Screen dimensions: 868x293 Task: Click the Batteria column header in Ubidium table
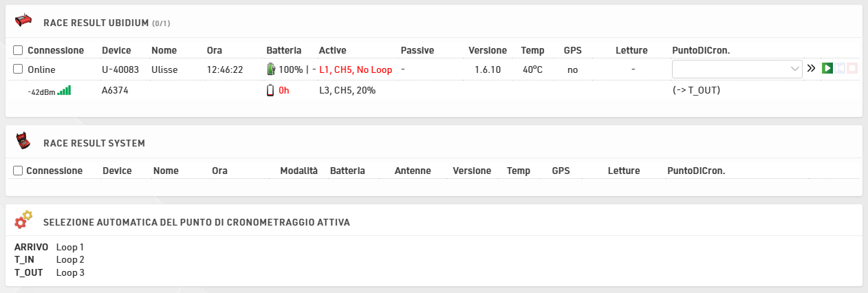283,50
